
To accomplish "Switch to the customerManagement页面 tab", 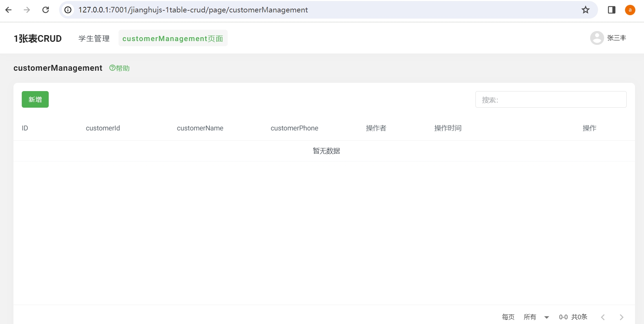I will coord(173,38).
